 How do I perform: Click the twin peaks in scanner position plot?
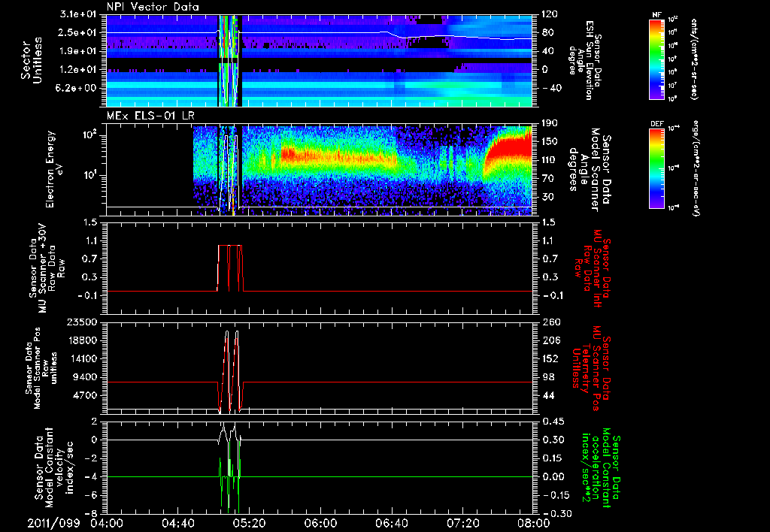(232, 370)
